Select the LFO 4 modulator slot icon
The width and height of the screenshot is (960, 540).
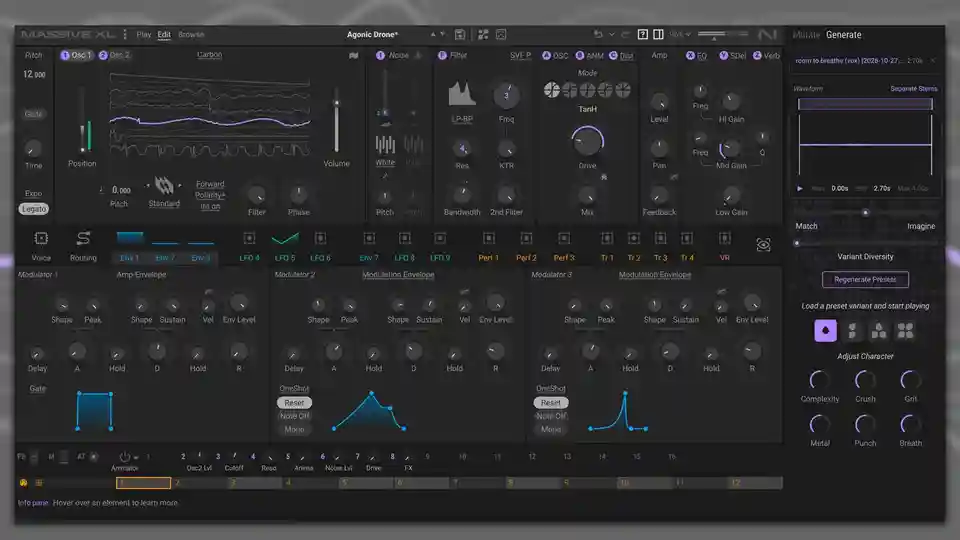coord(249,238)
